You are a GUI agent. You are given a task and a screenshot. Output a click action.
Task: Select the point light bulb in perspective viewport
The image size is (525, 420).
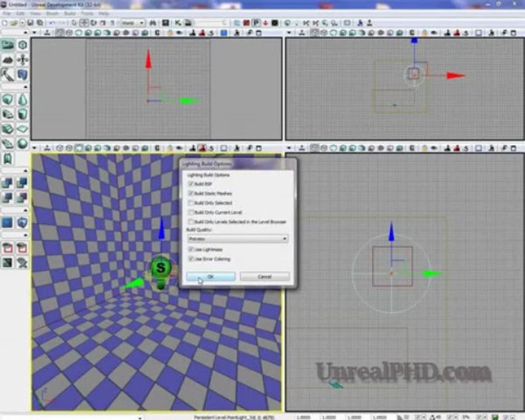[161, 271]
